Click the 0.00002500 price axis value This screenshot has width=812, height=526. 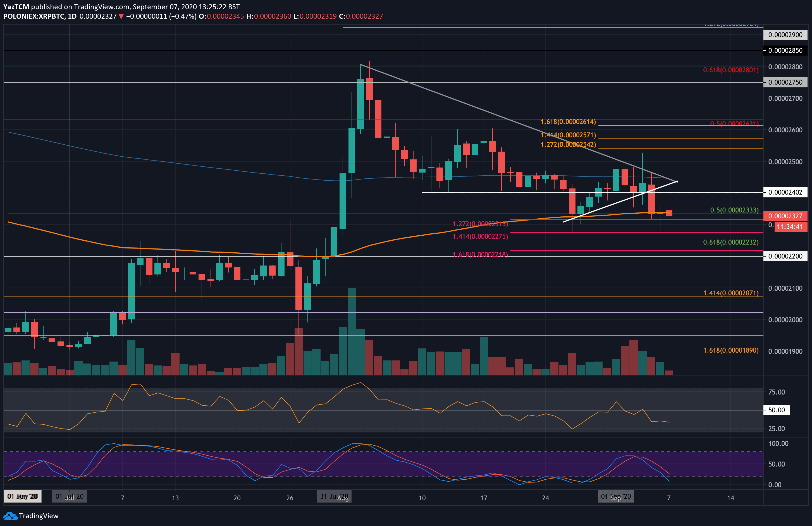(x=785, y=162)
